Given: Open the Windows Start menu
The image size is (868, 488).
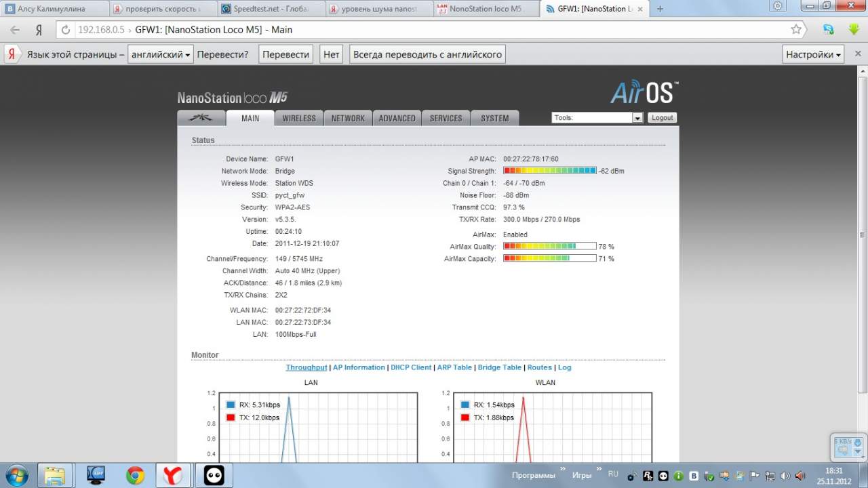Looking at the screenshot, I should tap(16, 475).
